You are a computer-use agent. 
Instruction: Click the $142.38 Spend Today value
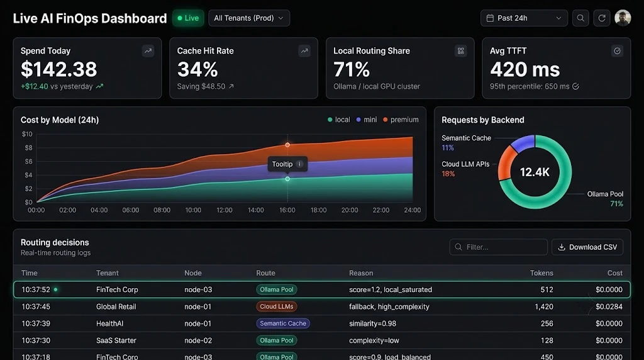[58, 69]
